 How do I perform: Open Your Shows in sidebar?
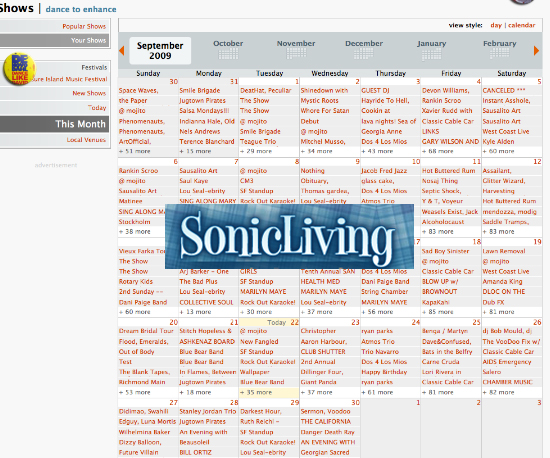pyautogui.click(x=88, y=40)
